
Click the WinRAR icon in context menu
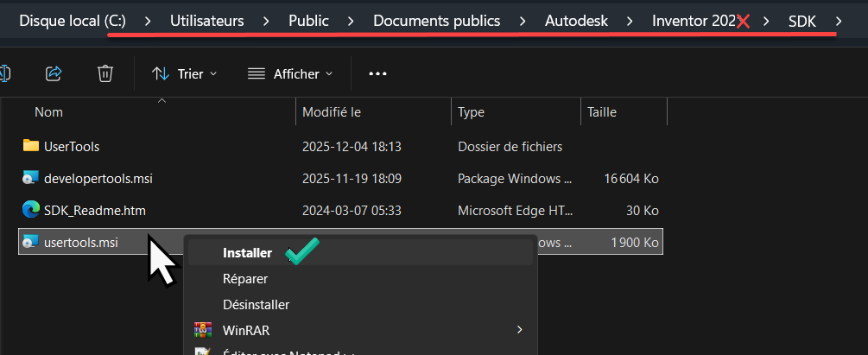(x=203, y=329)
